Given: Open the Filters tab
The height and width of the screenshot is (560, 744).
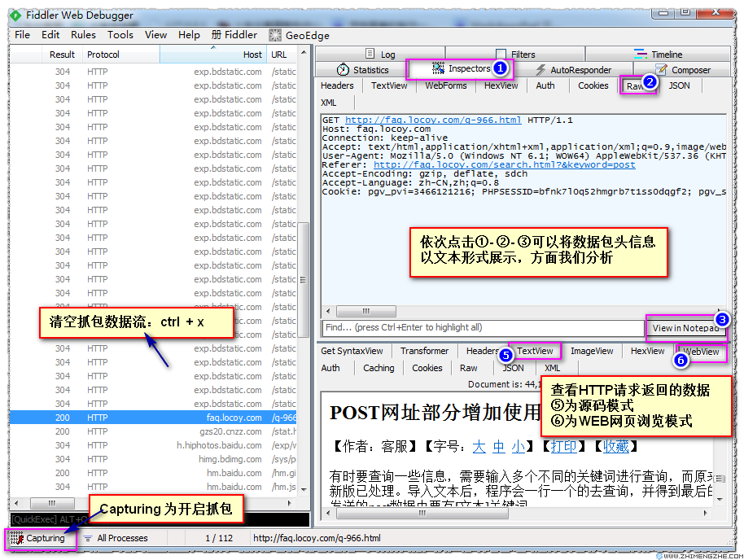Looking at the screenshot, I should tap(515, 55).
